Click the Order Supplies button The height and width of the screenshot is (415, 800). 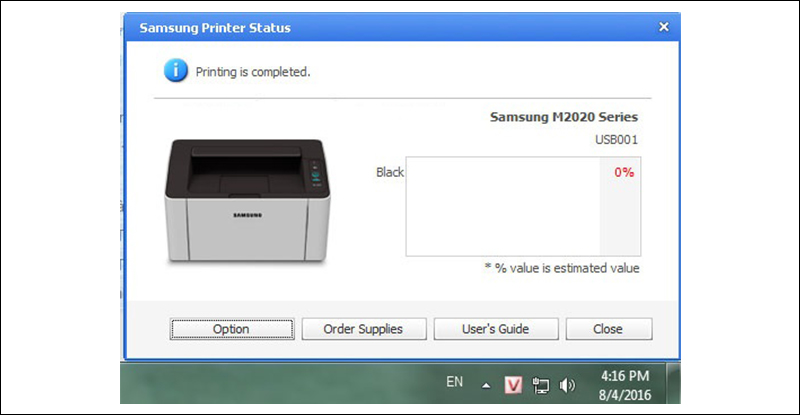(364, 329)
